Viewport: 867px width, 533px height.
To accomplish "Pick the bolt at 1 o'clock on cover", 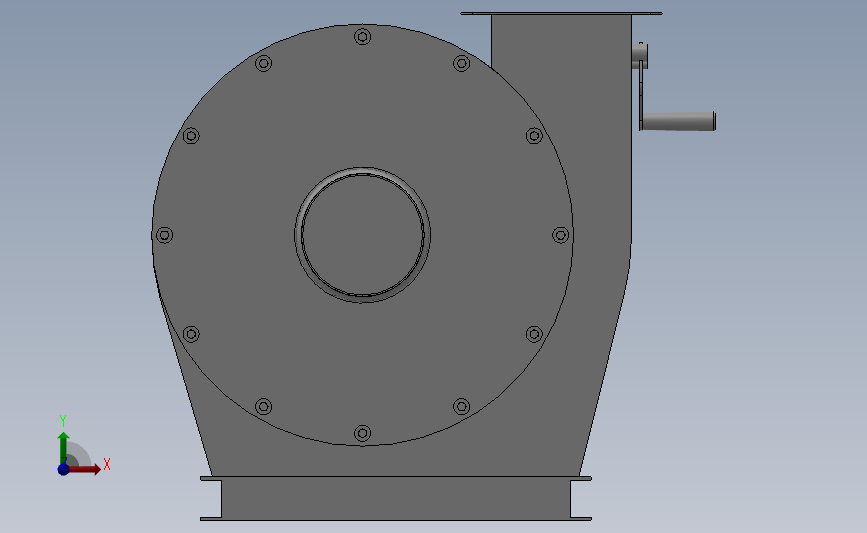I will coord(462,64).
